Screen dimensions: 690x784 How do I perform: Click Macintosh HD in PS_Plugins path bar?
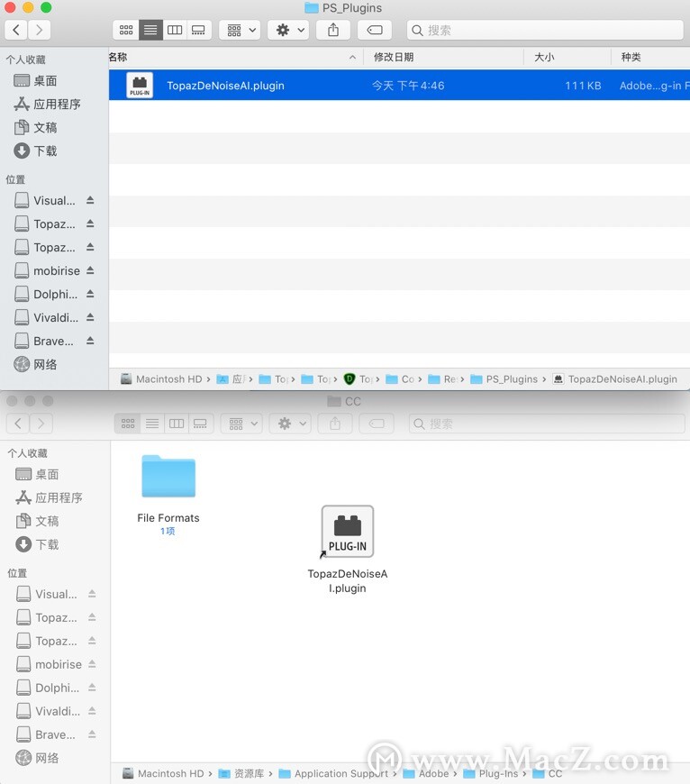coord(161,379)
